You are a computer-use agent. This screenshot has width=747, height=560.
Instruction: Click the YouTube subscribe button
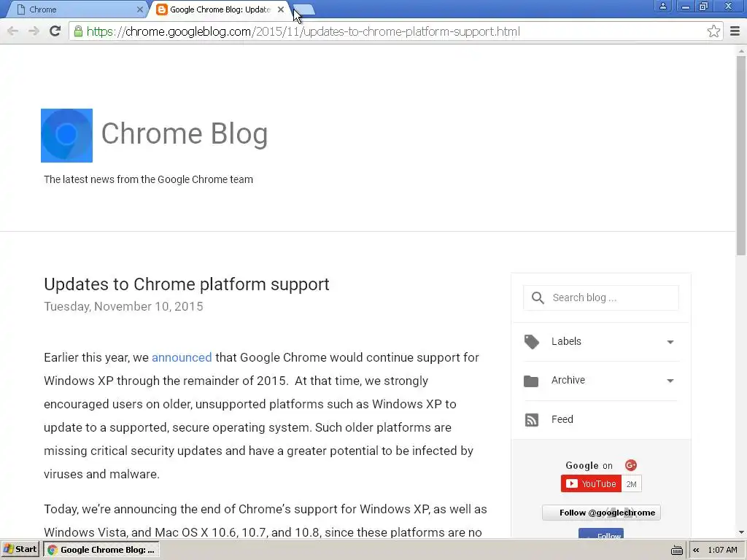click(591, 484)
